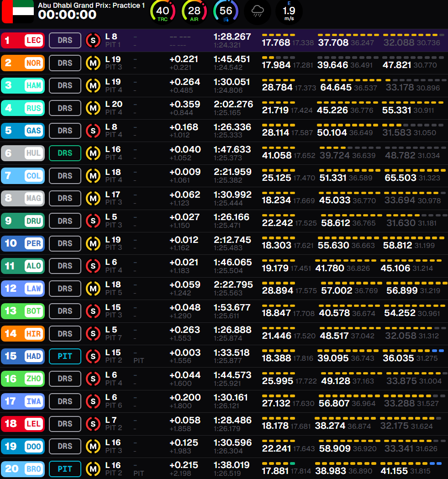The width and height of the screenshot is (448, 479).
Task: Click BRO's medium tyre icon
Action: 93,469
